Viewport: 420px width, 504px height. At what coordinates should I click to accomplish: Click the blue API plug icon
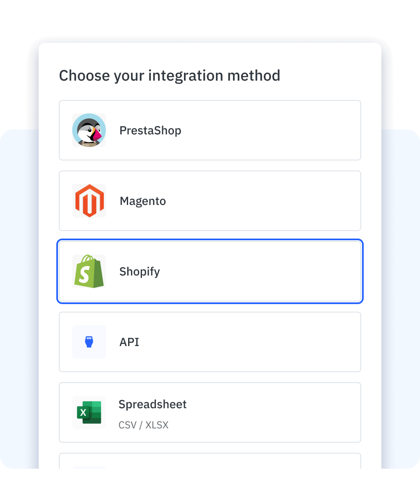[89, 342]
